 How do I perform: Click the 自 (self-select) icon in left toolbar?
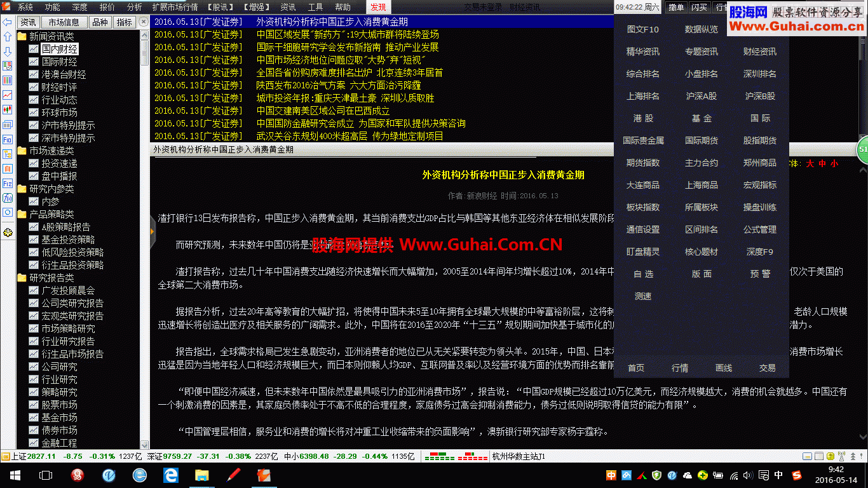click(7, 168)
